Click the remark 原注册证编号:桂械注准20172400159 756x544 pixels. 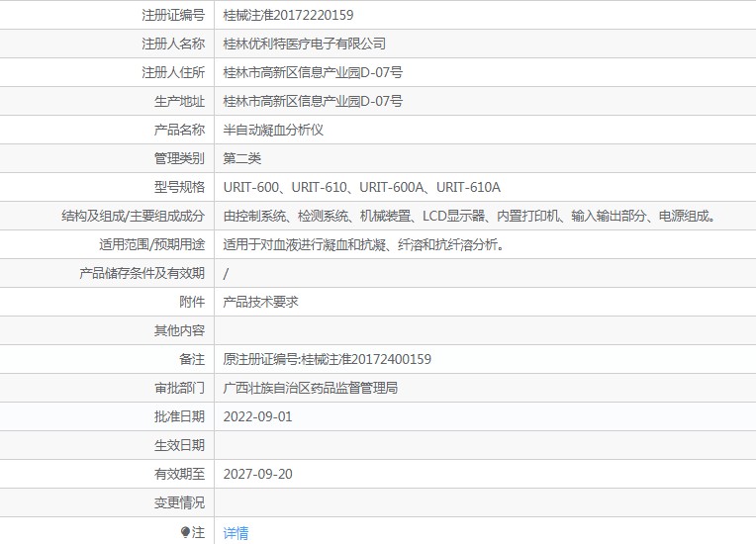(x=327, y=359)
